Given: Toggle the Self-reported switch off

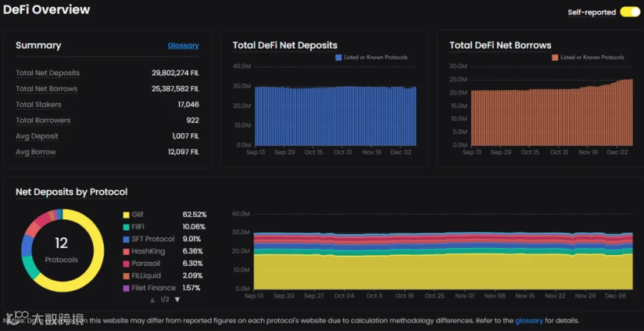Looking at the screenshot, I should pyautogui.click(x=630, y=12).
